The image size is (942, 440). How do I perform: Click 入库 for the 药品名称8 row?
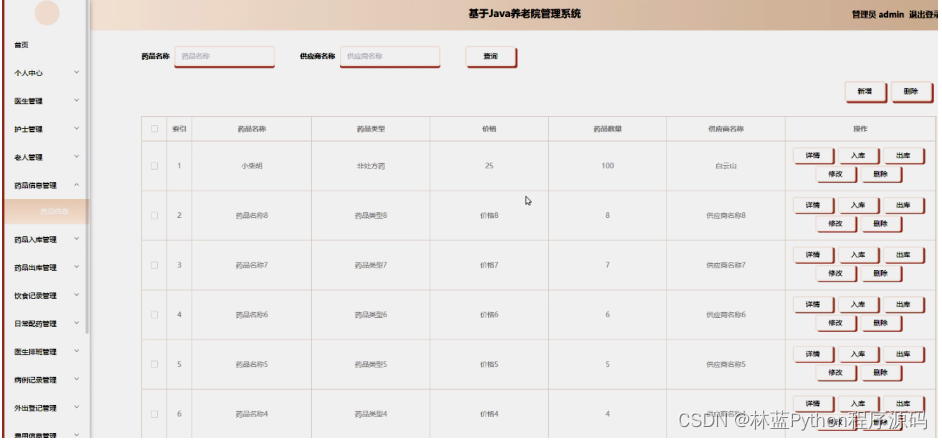[x=858, y=205]
